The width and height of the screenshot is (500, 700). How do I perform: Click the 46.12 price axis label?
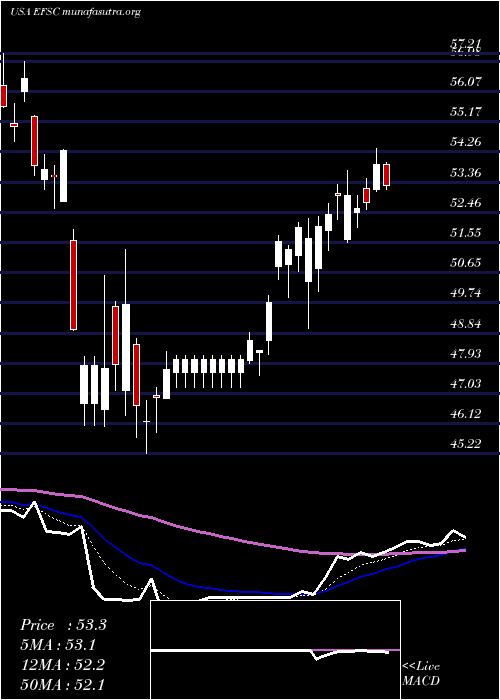[466, 413]
